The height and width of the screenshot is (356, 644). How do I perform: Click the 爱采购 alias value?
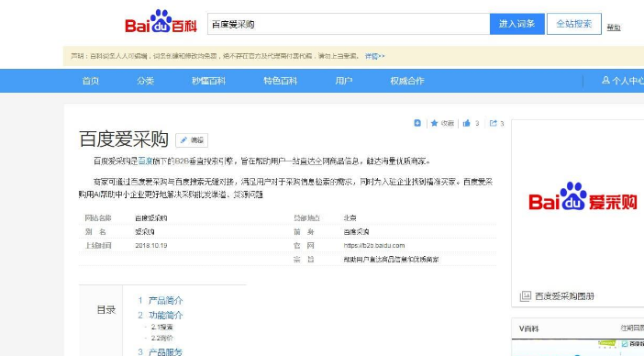coord(145,232)
